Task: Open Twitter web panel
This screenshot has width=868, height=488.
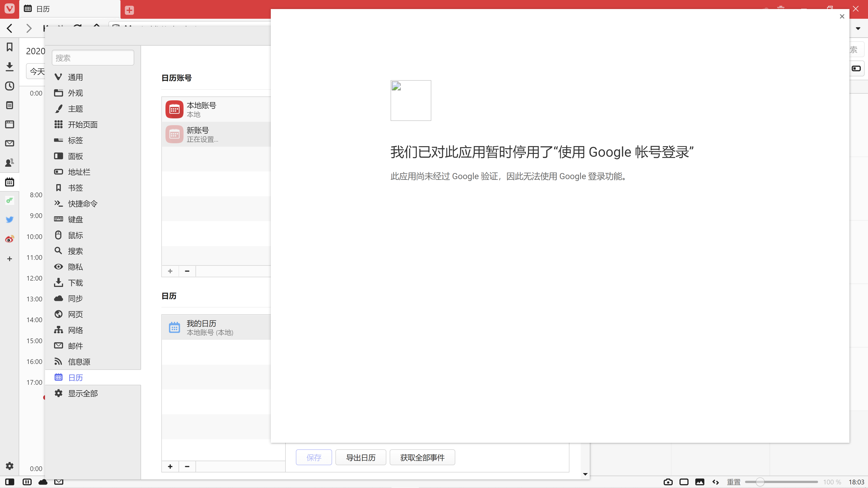Action: coord(9,220)
